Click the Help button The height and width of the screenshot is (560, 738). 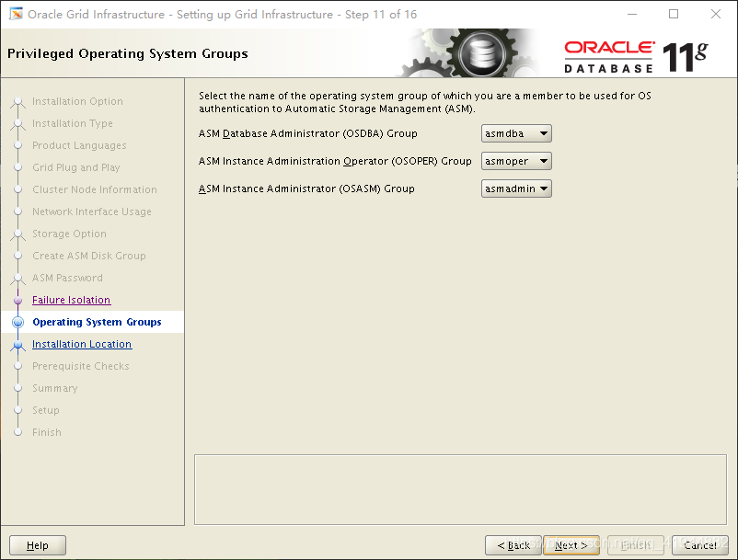38,545
